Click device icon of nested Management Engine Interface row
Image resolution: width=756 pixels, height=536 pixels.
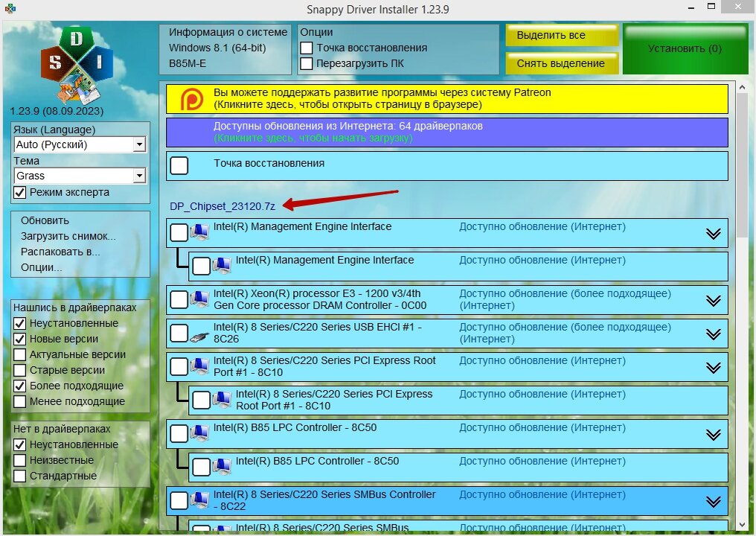pos(222,266)
